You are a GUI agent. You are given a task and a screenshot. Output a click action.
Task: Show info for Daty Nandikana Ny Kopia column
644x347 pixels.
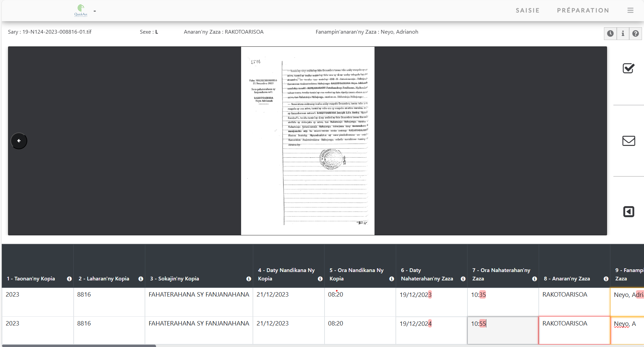320,279
